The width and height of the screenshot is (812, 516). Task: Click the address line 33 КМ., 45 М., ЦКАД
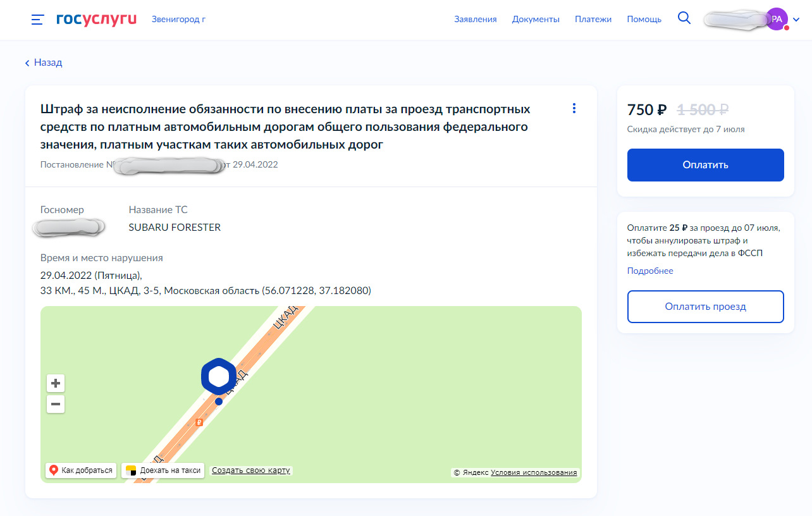pyautogui.click(x=206, y=291)
